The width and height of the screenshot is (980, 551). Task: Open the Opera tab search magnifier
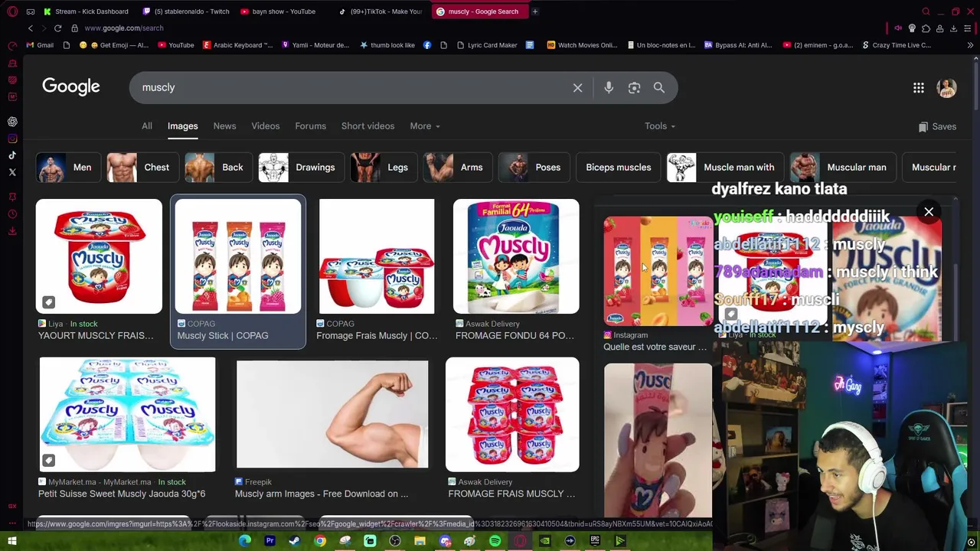926,11
